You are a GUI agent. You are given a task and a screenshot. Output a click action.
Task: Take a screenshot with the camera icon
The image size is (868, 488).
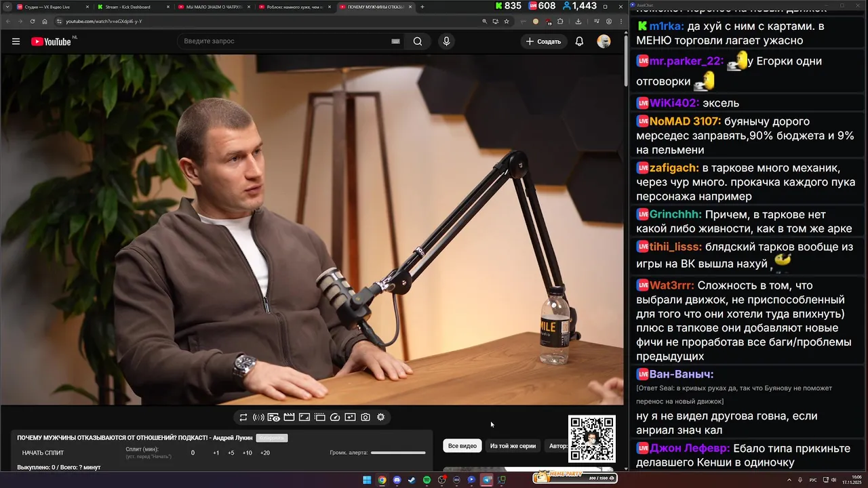coord(366,418)
